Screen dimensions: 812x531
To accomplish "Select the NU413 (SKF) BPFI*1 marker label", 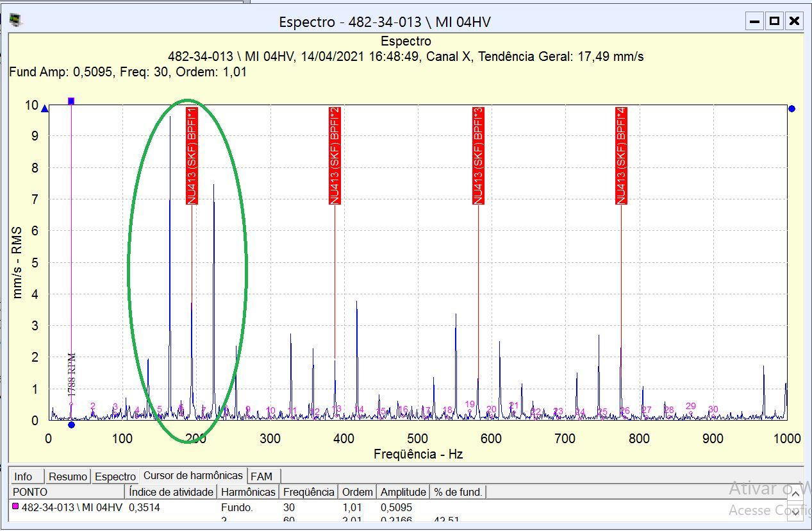I will [192, 156].
